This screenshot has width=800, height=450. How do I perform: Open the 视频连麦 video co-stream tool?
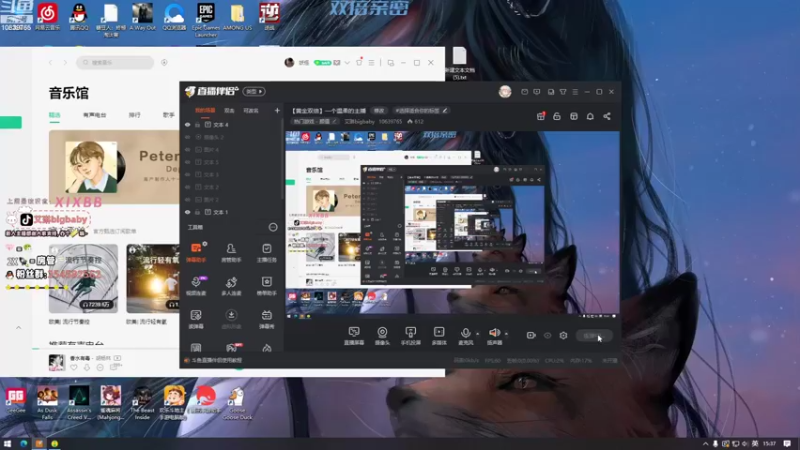point(196,285)
